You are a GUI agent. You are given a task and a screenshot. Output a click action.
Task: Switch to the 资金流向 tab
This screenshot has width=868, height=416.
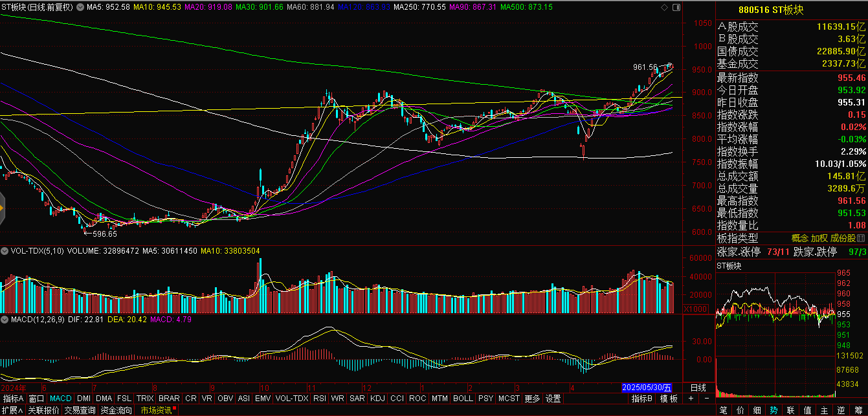(117, 410)
